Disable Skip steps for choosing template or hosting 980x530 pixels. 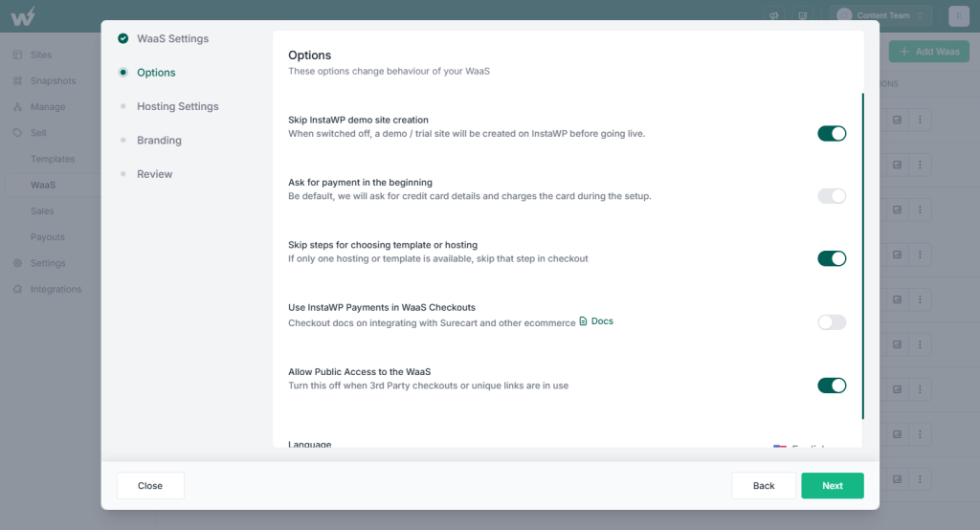832,258
